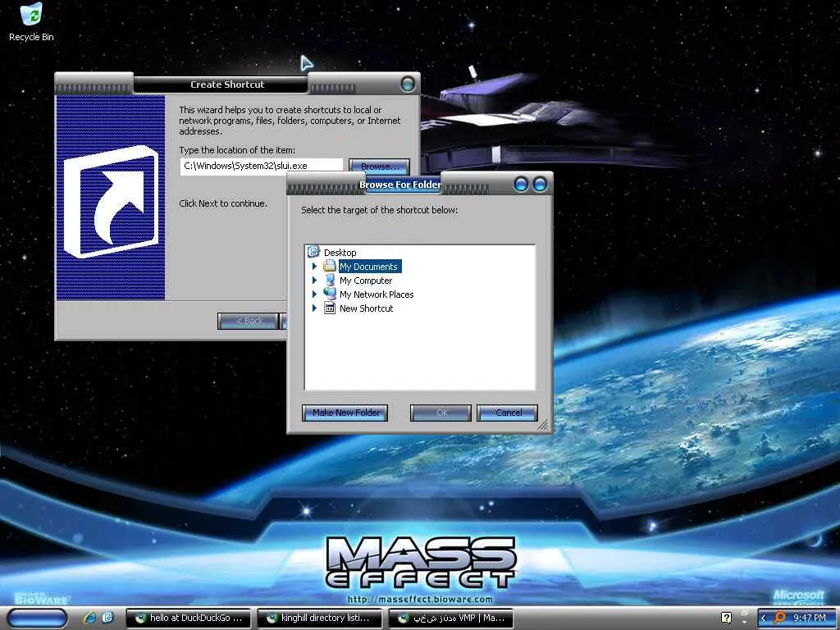The image size is (840, 630).
Task: Click the My Computer icon in tree
Action: (x=330, y=280)
